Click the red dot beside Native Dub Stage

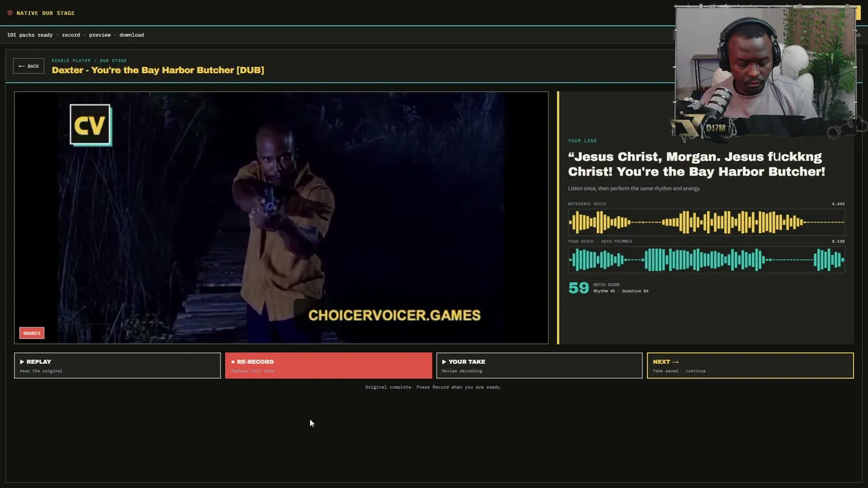pos(9,13)
